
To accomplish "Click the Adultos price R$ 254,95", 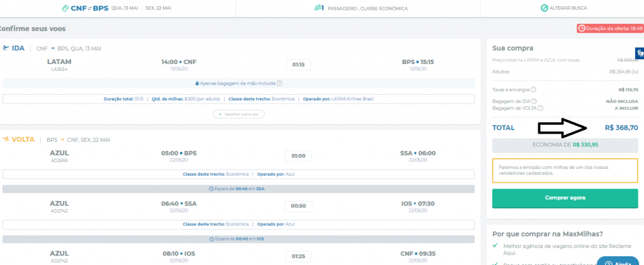I will coord(624,72).
